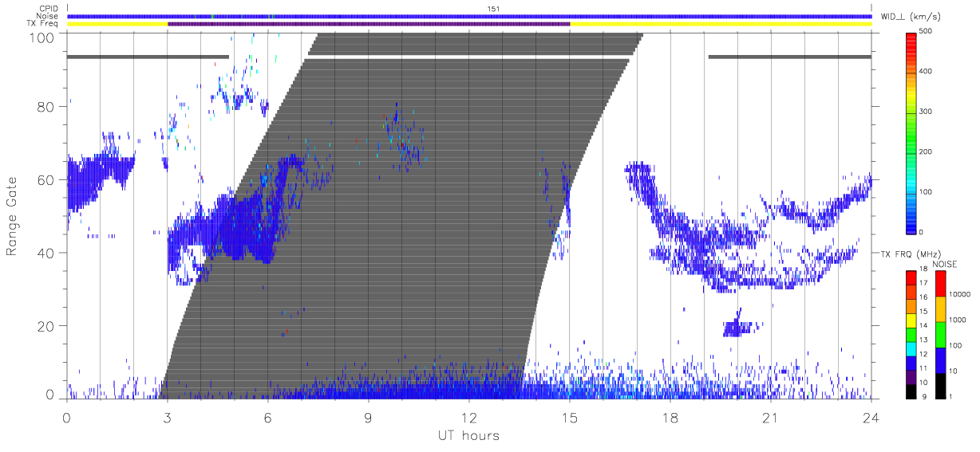Click the 12 MHz tick label
This screenshot has height=452, width=980.
[x=923, y=354]
